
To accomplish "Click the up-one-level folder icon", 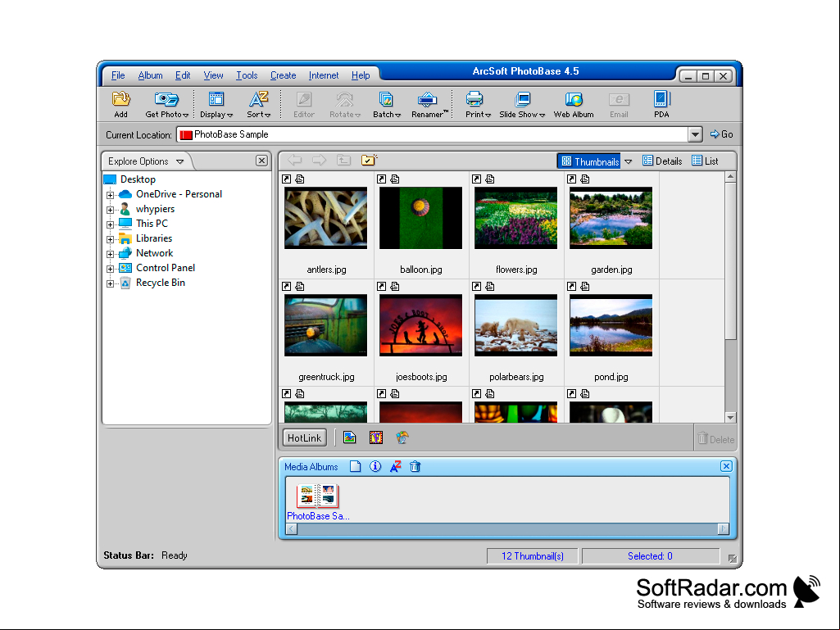I will click(x=343, y=160).
